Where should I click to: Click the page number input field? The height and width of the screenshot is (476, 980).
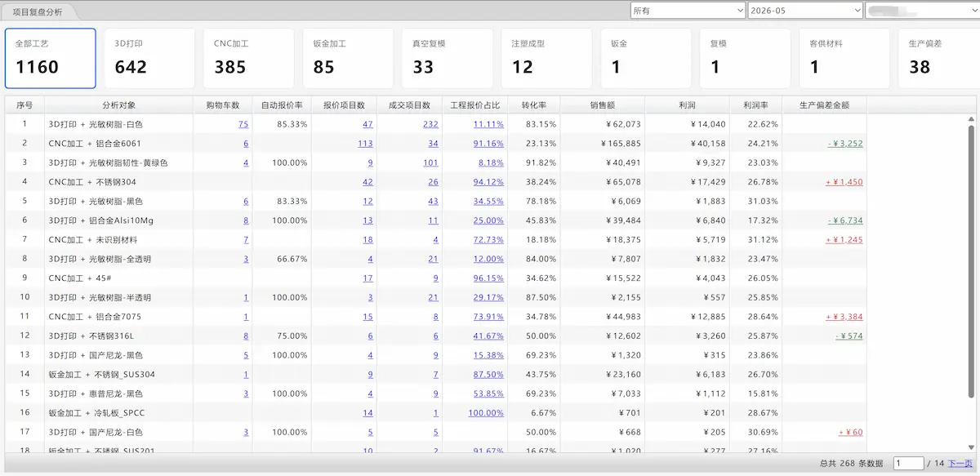(909, 463)
